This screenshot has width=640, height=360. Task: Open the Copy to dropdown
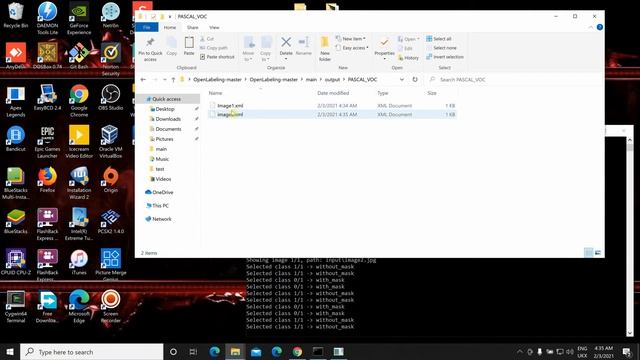click(265, 49)
